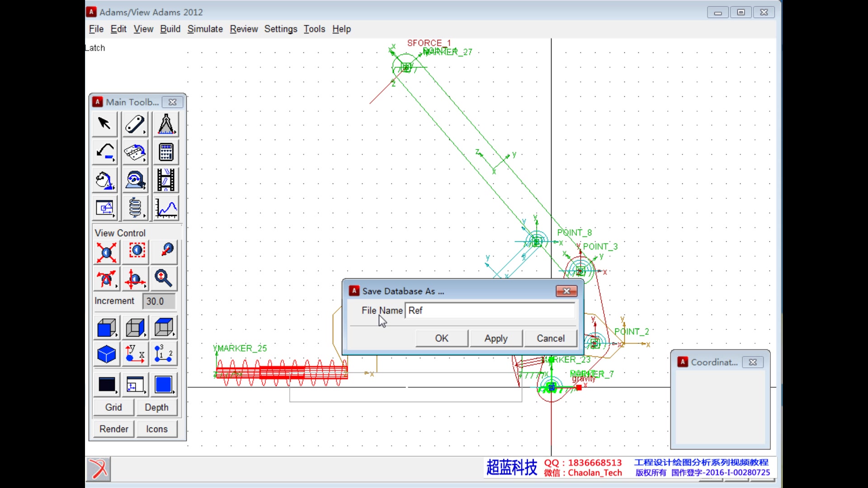Screen dimensions: 868x488
Task: Click the zoom to window region icon
Action: (136, 252)
